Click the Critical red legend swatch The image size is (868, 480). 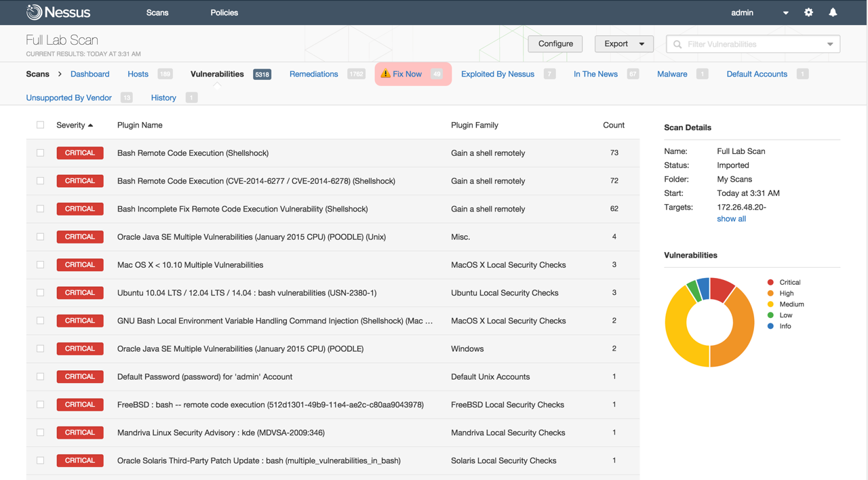[770, 282]
